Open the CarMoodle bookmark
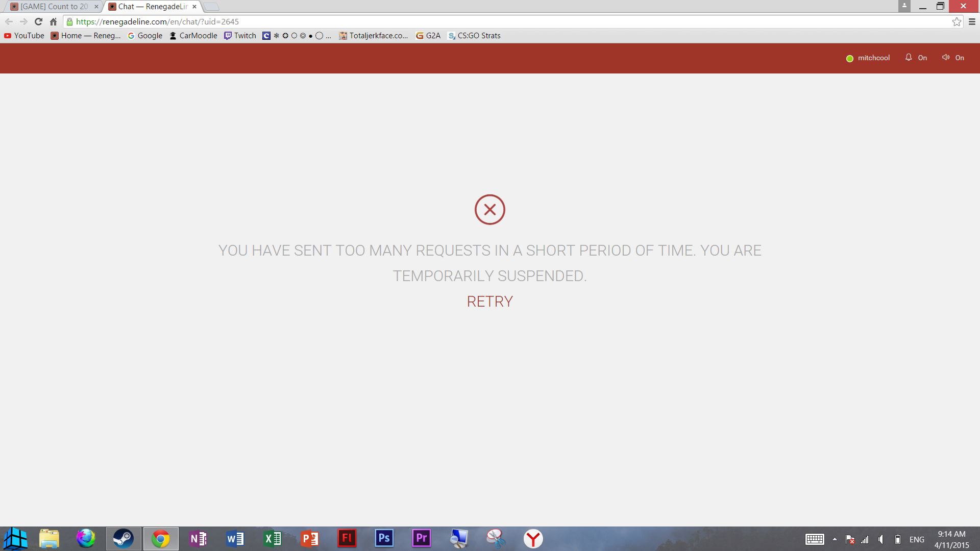 (x=193, y=36)
